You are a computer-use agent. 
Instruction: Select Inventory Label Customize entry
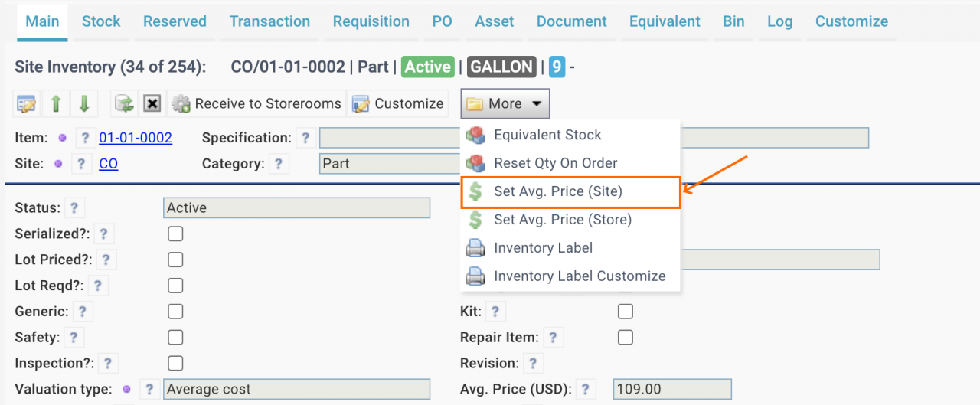point(580,276)
